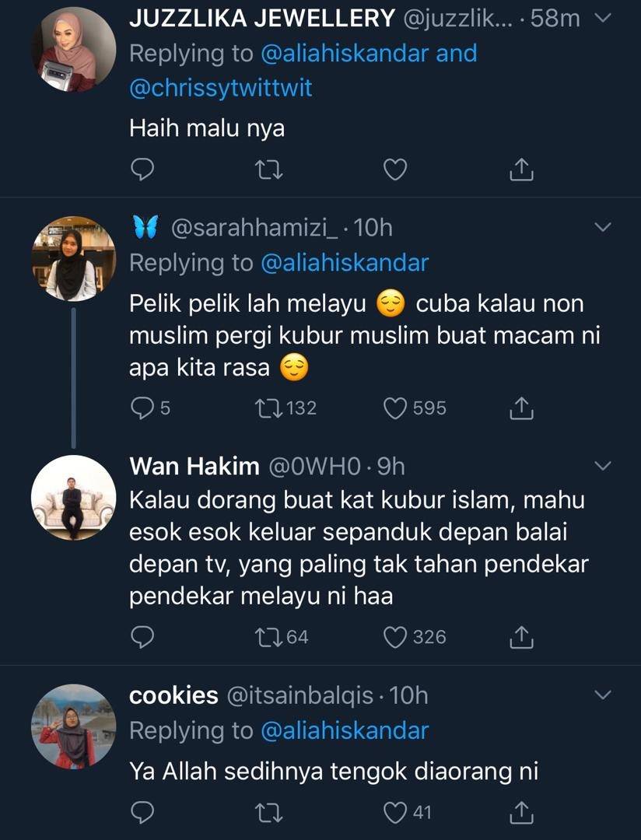Reply to @sarahhamizi_'s tweet with 5 replies
Viewport: 641px width, 840px height.
point(141,408)
